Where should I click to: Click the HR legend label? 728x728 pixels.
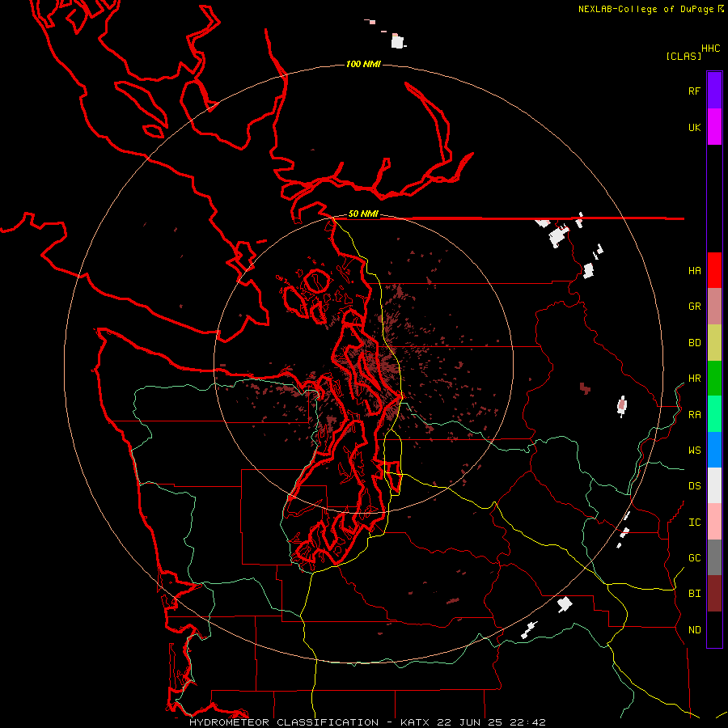point(694,379)
